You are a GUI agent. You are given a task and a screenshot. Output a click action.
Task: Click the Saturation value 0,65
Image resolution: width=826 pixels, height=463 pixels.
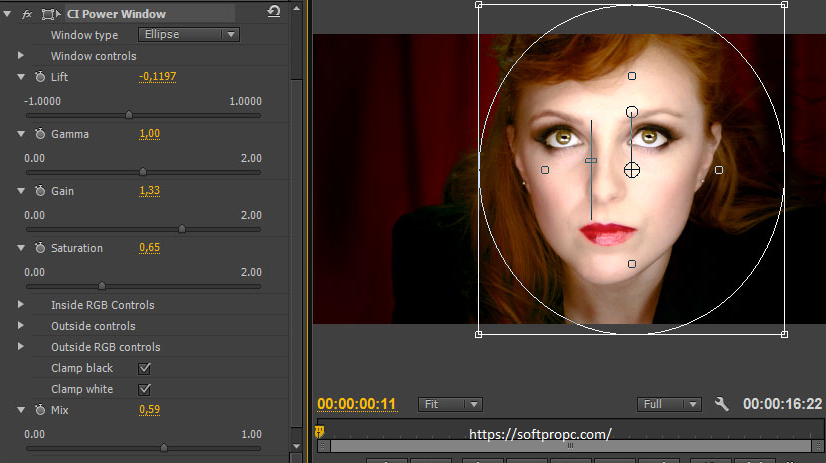150,248
